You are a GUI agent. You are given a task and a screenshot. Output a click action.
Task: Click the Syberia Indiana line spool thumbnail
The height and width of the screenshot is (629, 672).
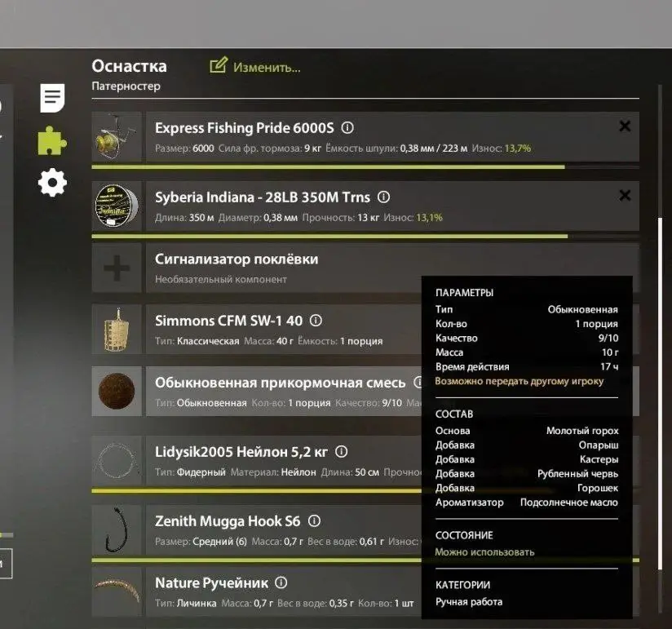pyautogui.click(x=117, y=206)
